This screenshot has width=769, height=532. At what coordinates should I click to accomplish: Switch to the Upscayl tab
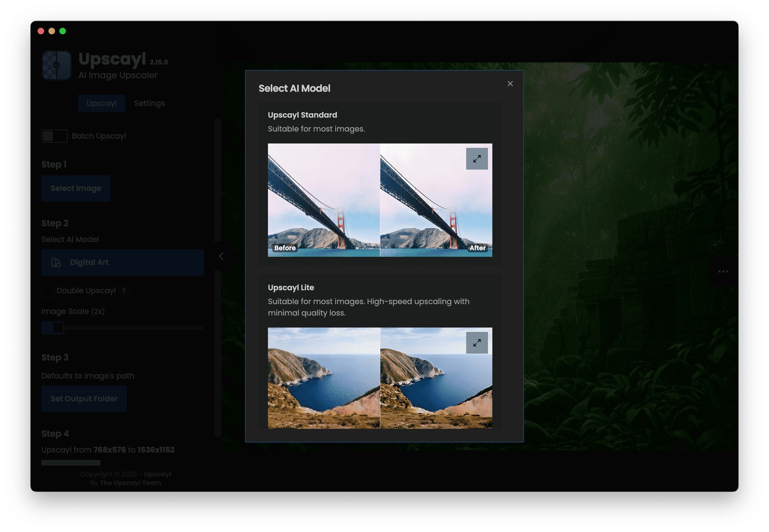coord(102,103)
